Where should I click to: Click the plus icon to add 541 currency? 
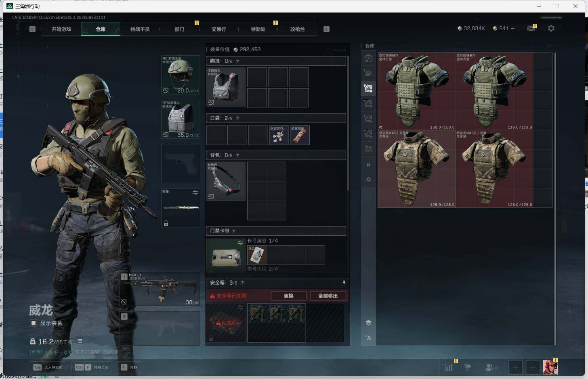pyautogui.click(x=513, y=28)
